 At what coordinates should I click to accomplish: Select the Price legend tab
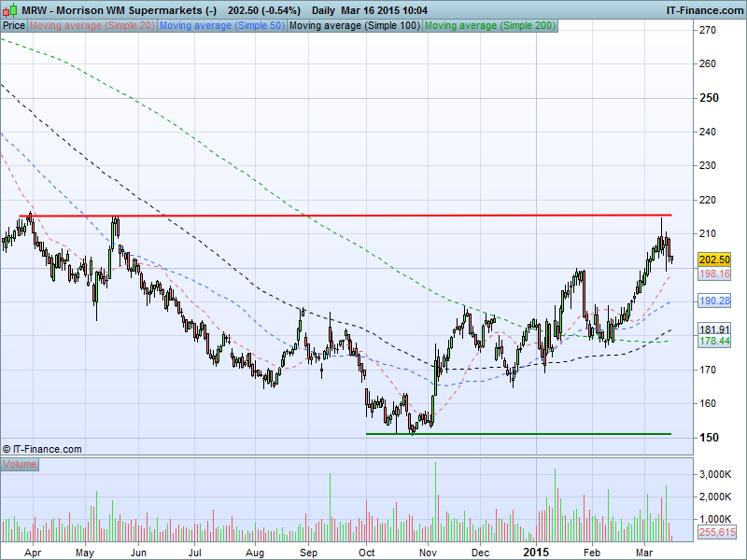click(x=14, y=26)
